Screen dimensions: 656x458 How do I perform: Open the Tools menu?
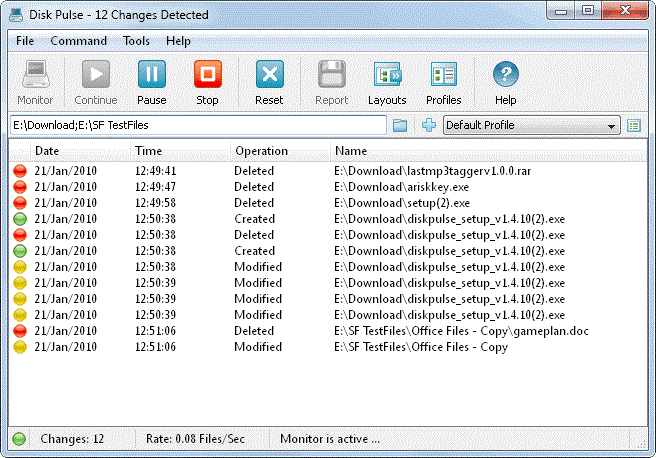point(136,41)
